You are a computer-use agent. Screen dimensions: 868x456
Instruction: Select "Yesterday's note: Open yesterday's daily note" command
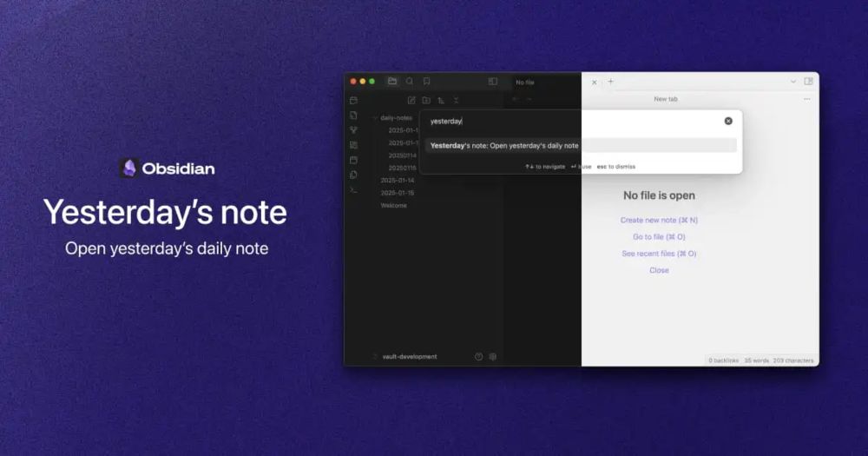(x=581, y=146)
